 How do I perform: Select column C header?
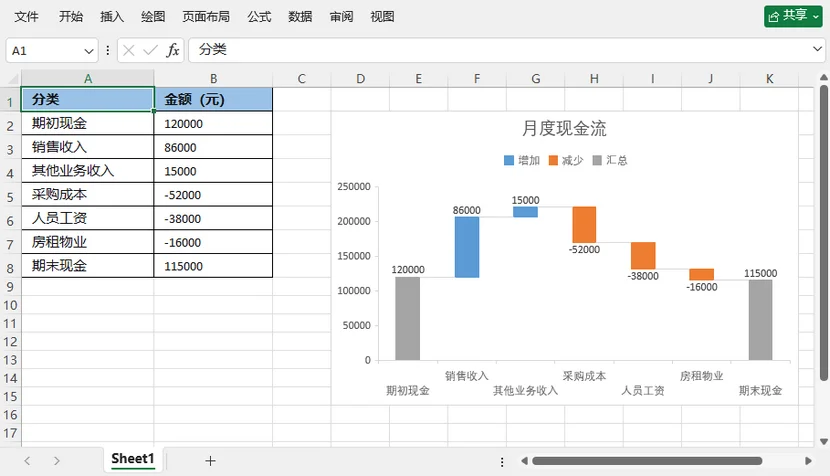click(302, 79)
